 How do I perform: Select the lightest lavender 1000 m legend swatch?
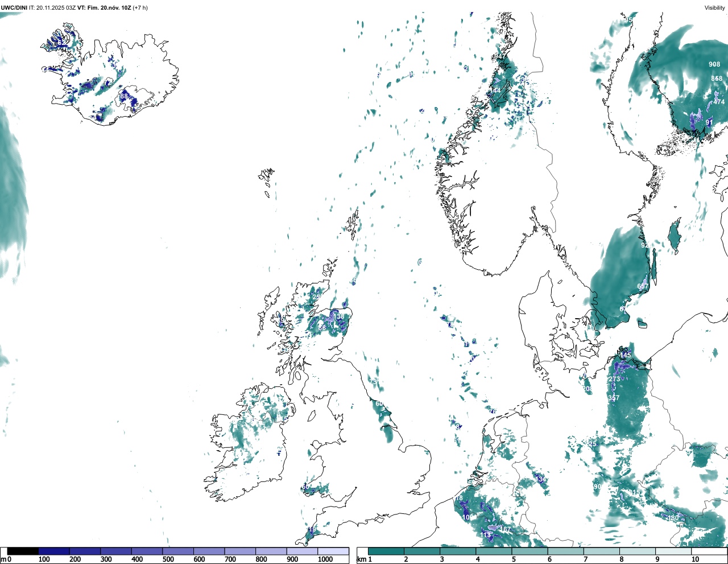pyautogui.click(x=333, y=551)
